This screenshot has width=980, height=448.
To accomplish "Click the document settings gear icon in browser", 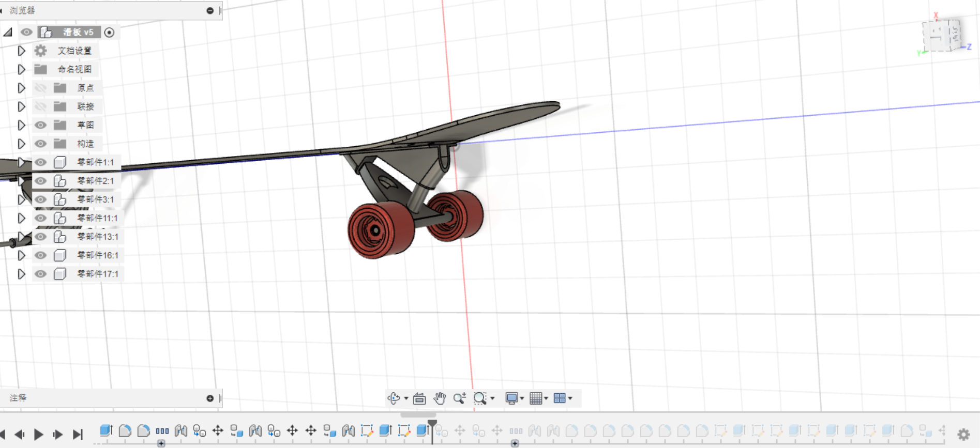I will (40, 51).
